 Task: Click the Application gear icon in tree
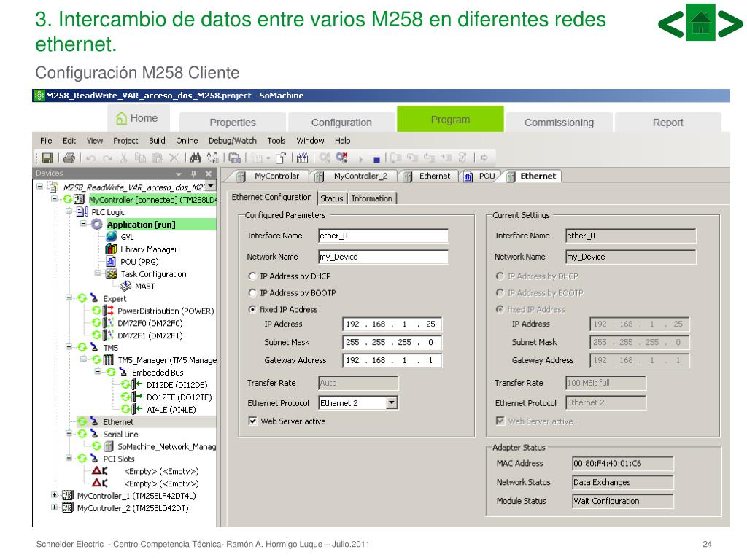97,225
